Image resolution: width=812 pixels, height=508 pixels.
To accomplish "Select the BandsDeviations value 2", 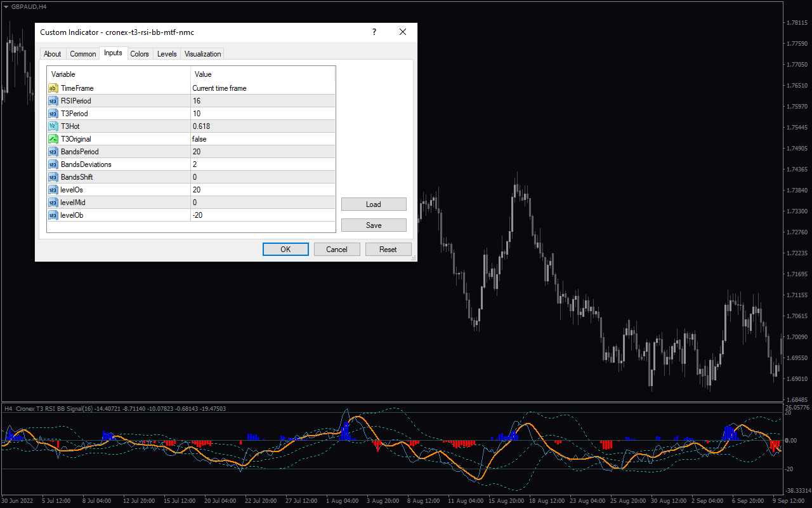I will click(195, 164).
